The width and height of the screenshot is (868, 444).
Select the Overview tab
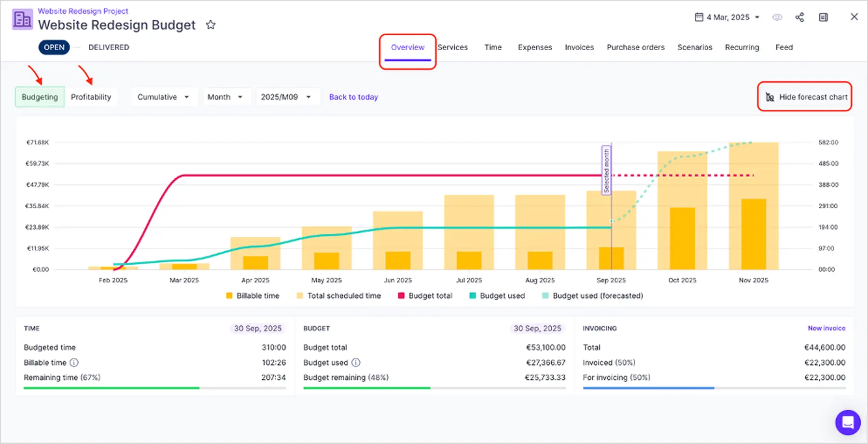[407, 47]
